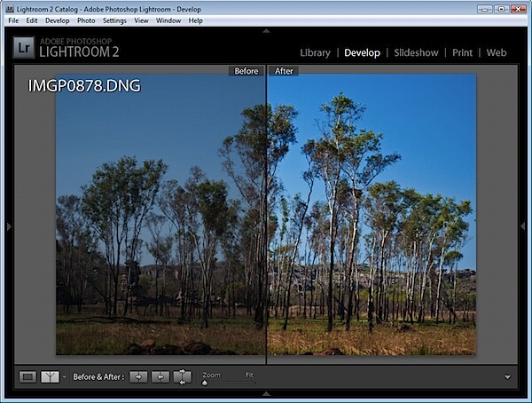
Task: Expand the top panel arrow
Action: 266,31
